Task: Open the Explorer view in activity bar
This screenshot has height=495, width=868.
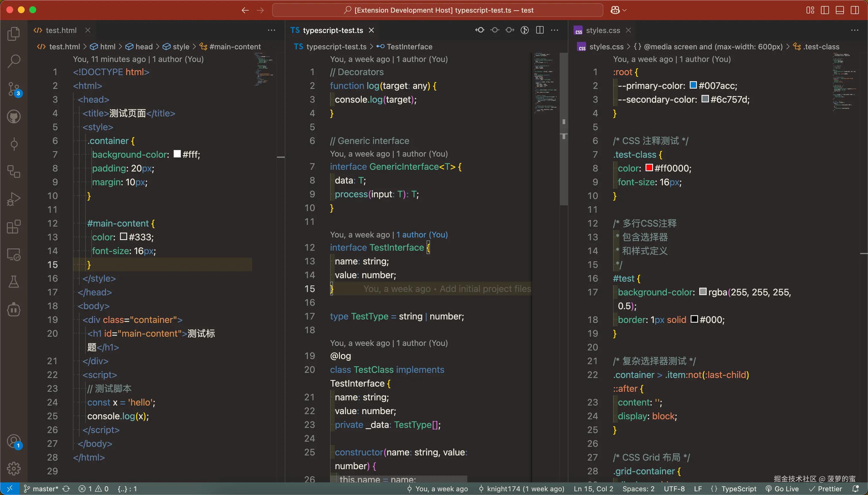Action: (x=13, y=34)
